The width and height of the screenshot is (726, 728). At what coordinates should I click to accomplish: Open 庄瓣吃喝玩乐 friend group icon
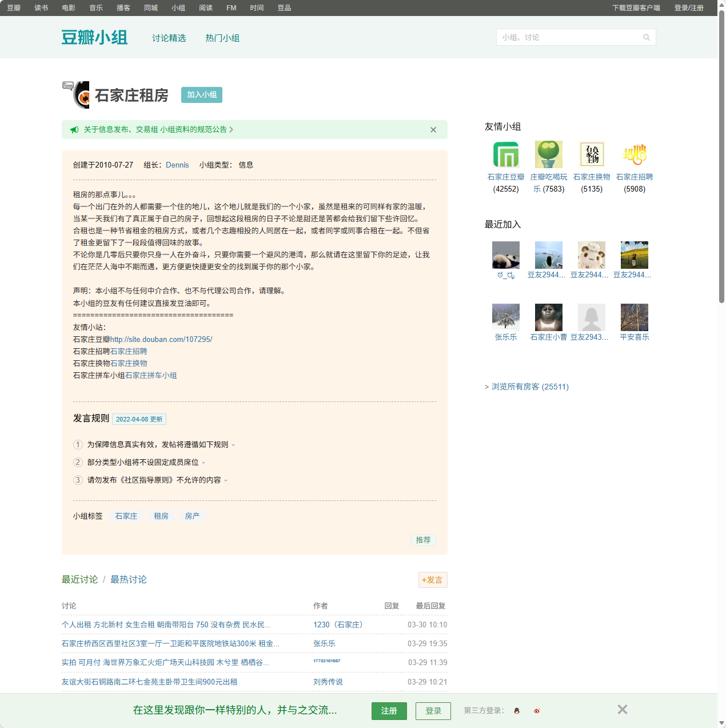pyautogui.click(x=548, y=154)
